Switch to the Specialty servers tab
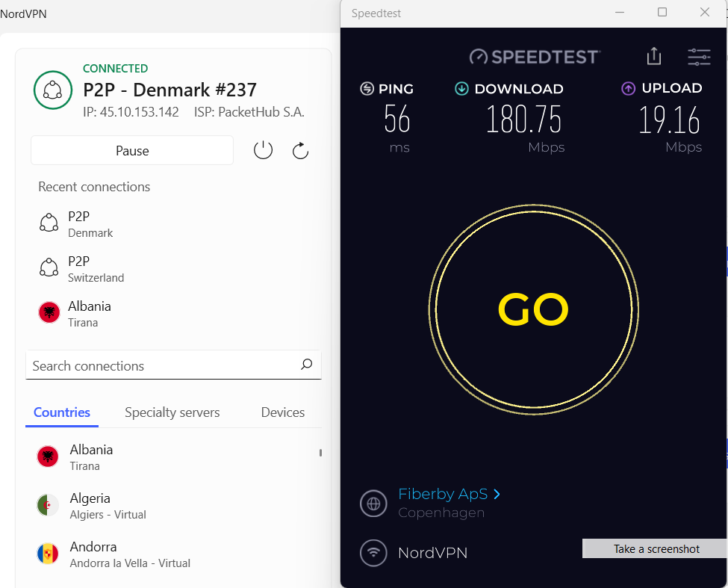 172,412
